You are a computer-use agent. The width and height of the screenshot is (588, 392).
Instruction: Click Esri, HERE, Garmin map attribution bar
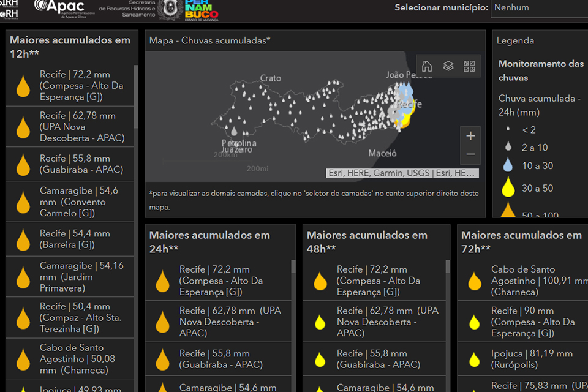click(x=402, y=173)
